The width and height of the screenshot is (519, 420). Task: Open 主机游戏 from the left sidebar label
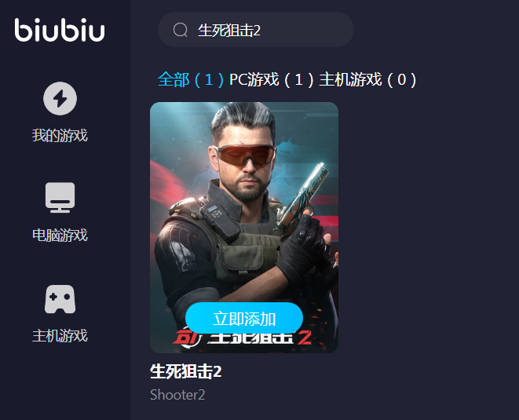pyautogui.click(x=60, y=335)
